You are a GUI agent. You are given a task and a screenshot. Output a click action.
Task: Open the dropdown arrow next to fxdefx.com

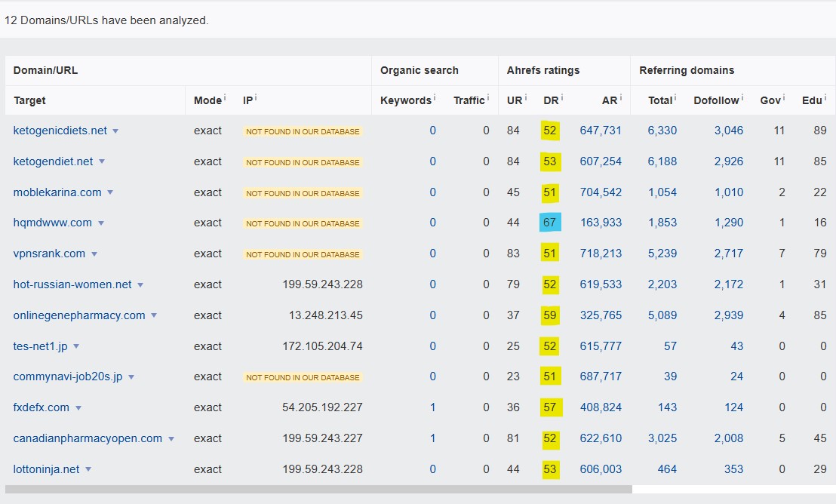pos(78,408)
